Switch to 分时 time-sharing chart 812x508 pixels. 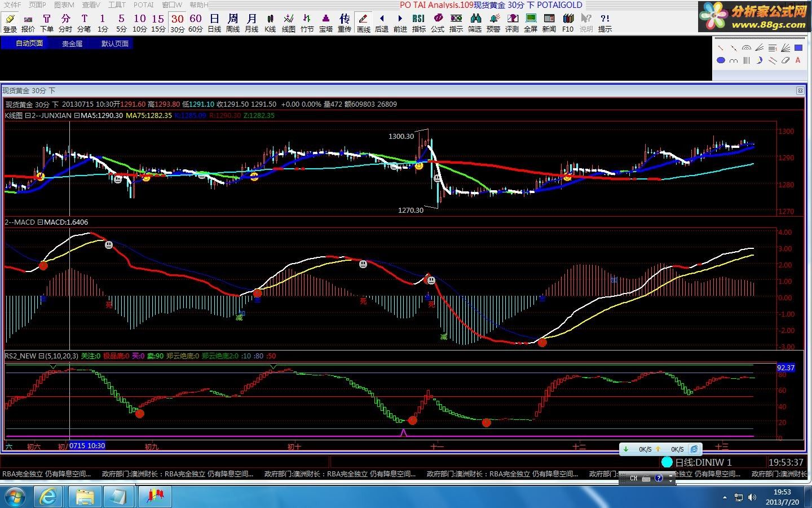pyautogui.click(x=65, y=23)
